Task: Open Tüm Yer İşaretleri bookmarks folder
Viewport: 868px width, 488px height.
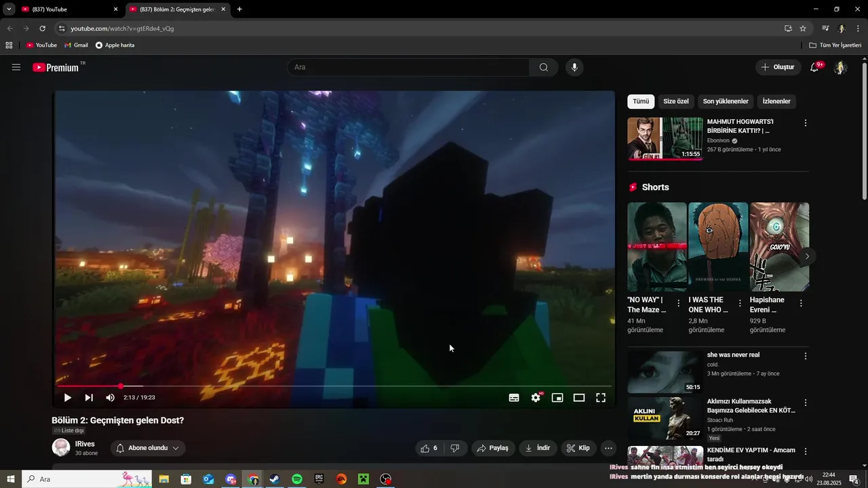Action: click(835, 45)
